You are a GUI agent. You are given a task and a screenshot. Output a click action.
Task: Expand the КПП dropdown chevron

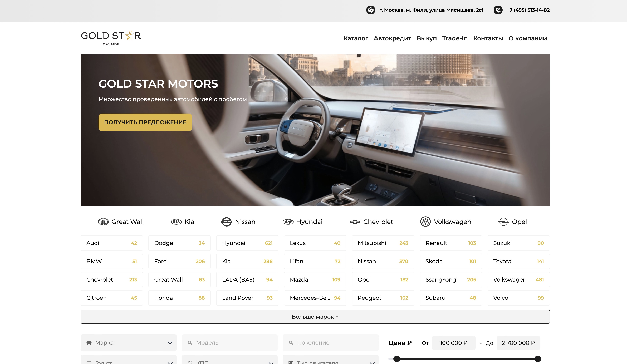(271, 363)
